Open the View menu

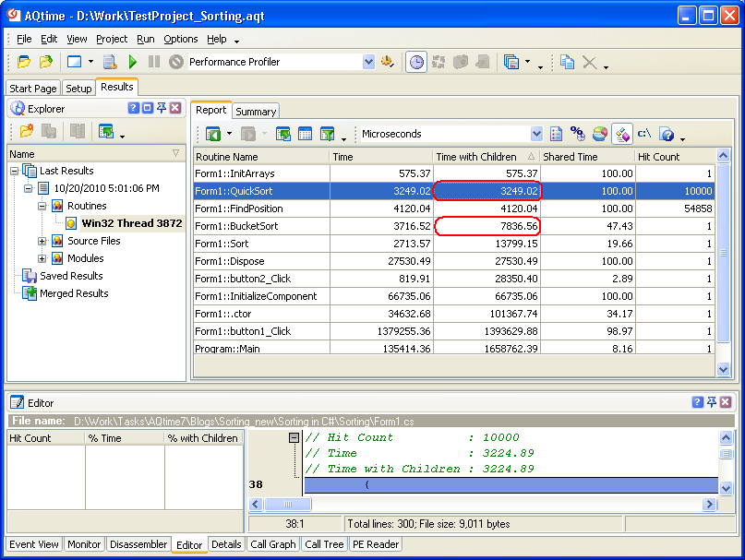(x=77, y=39)
